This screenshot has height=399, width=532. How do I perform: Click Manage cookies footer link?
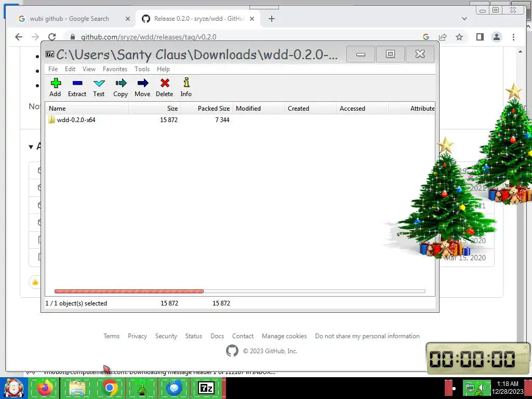[x=284, y=336]
